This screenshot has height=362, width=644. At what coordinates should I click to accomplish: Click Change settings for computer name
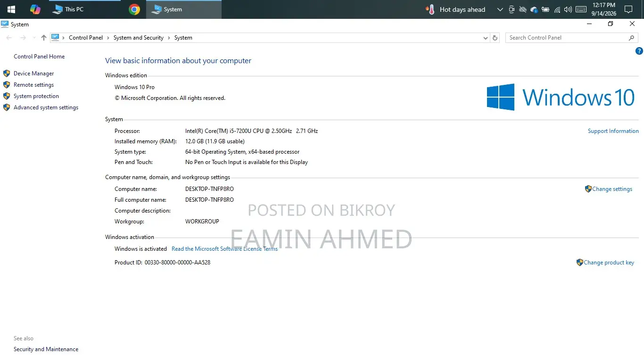click(x=612, y=189)
